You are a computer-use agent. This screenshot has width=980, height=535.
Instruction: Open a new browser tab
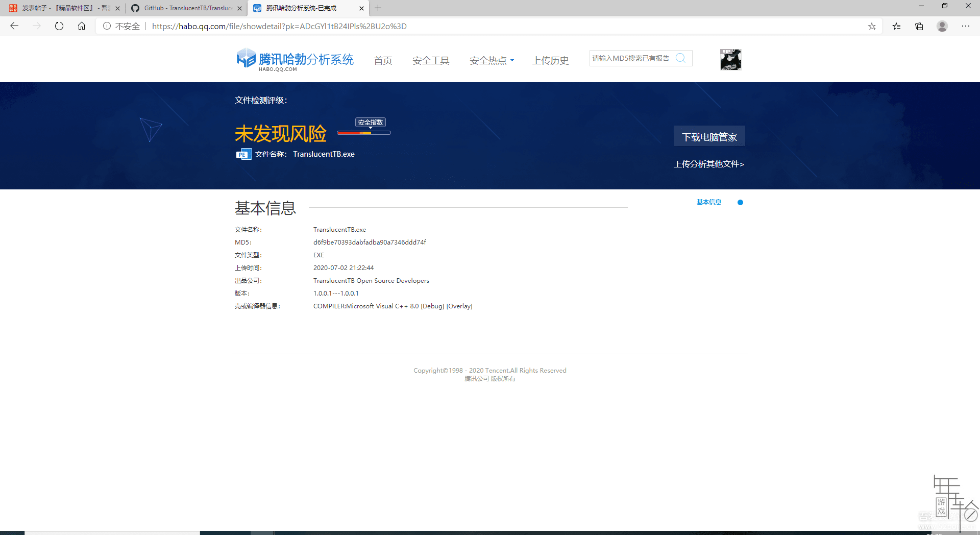[x=378, y=8]
